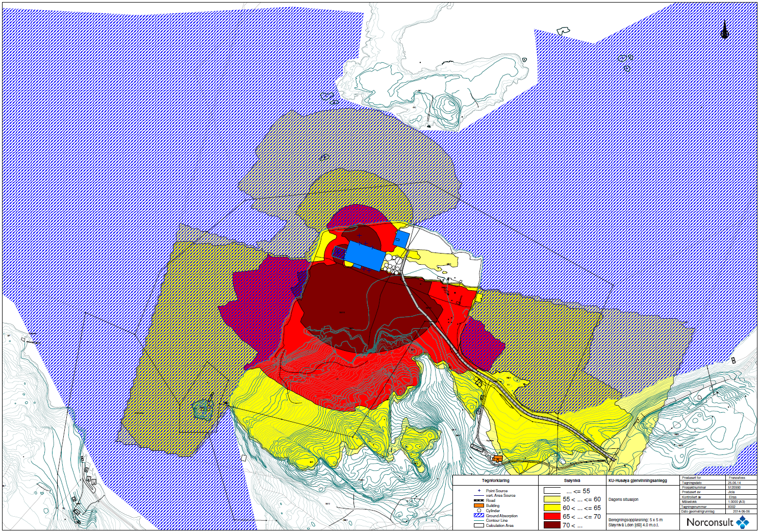Click the orange Building legend symbol

[479, 505]
